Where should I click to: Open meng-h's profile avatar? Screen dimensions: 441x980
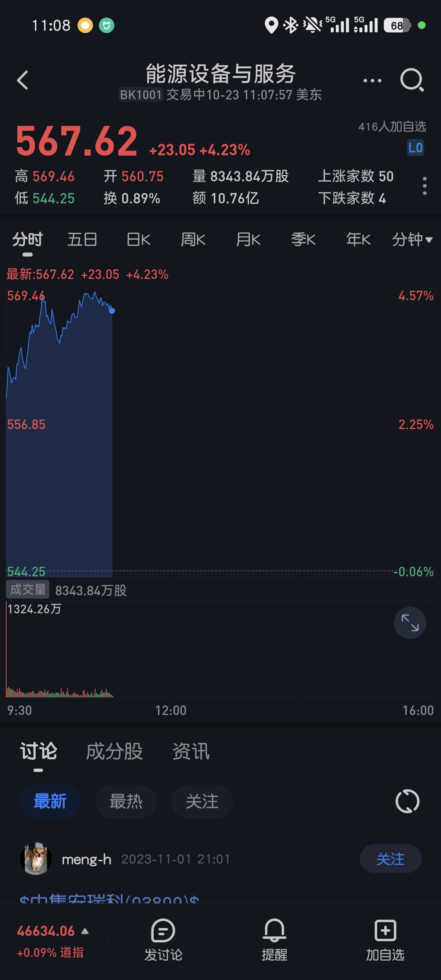tap(36, 859)
